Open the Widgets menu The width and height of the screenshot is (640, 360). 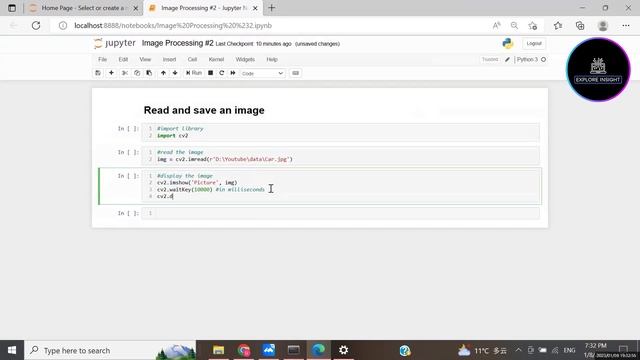pos(245,60)
